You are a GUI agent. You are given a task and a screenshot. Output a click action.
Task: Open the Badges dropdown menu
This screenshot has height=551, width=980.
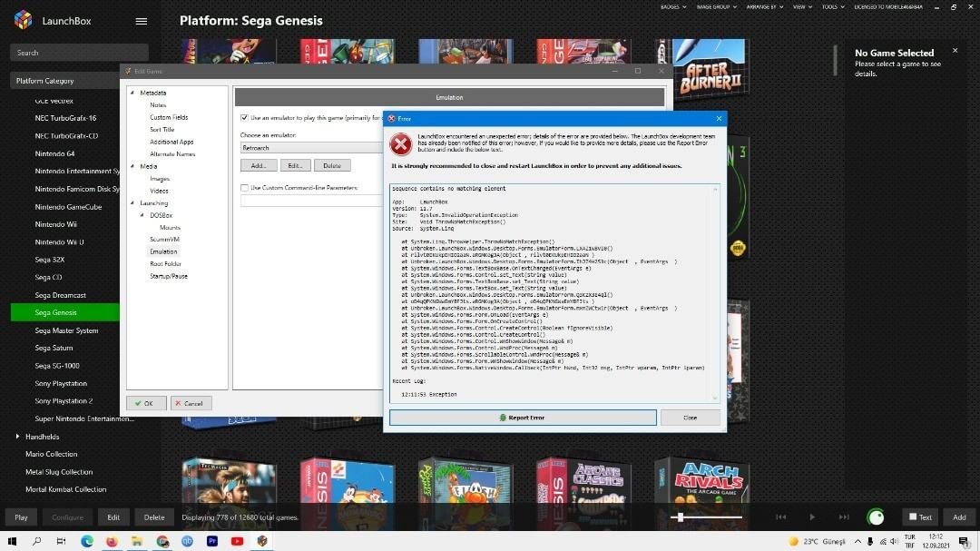coord(673,7)
